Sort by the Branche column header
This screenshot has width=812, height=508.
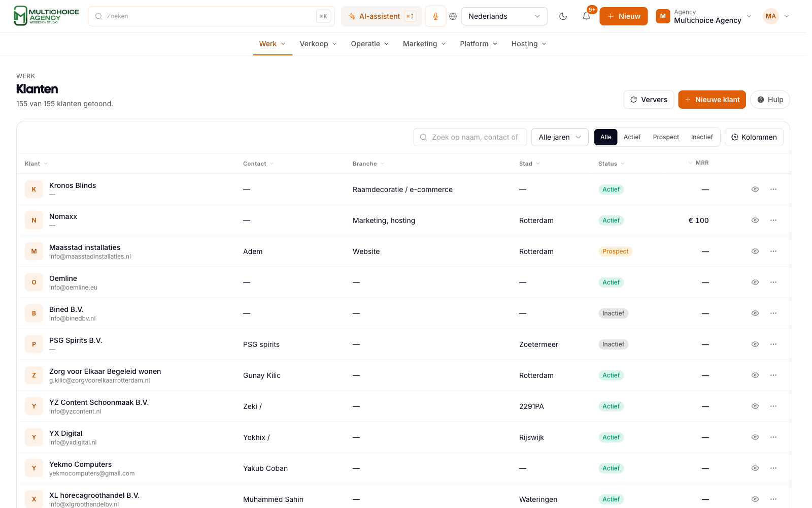pyautogui.click(x=368, y=164)
